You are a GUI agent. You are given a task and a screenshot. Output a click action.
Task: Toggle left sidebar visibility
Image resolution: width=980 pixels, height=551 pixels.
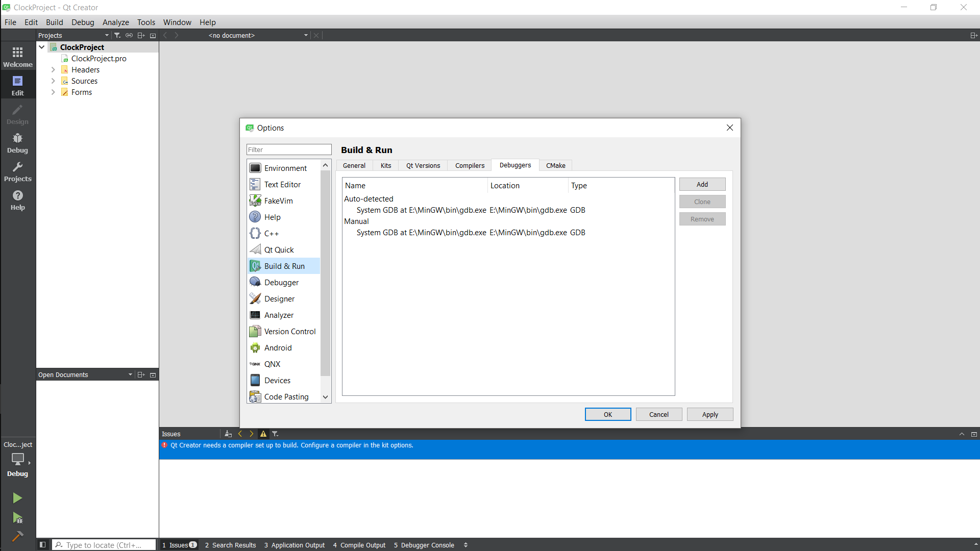[x=43, y=545]
